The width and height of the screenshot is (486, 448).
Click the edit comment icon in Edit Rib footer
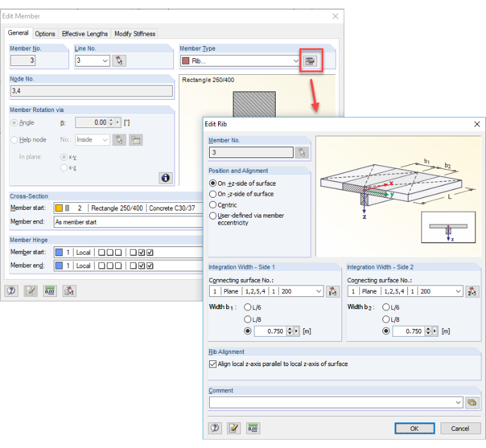234,428
